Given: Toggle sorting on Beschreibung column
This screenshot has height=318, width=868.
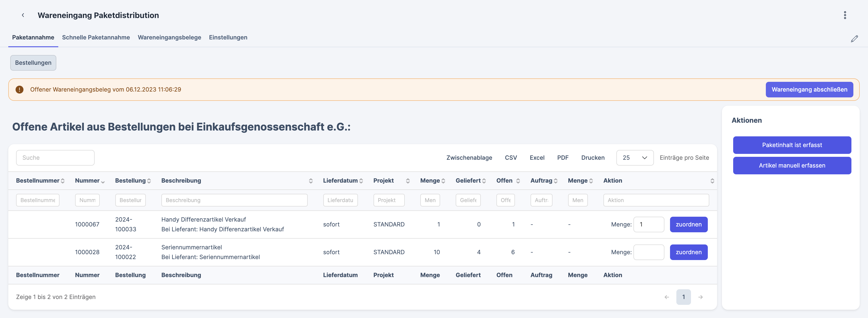Looking at the screenshot, I should (310, 181).
